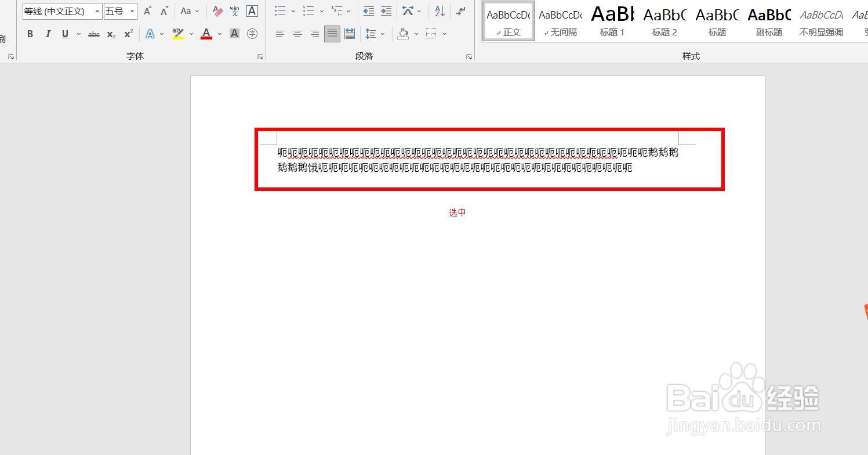Apply the 标题 2 style

coord(664,21)
